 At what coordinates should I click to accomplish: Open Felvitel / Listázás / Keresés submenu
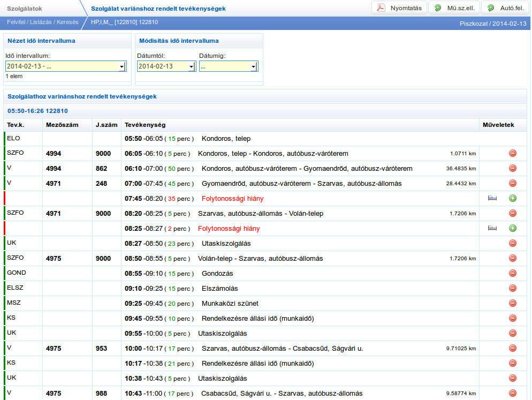pyautogui.click(x=42, y=22)
